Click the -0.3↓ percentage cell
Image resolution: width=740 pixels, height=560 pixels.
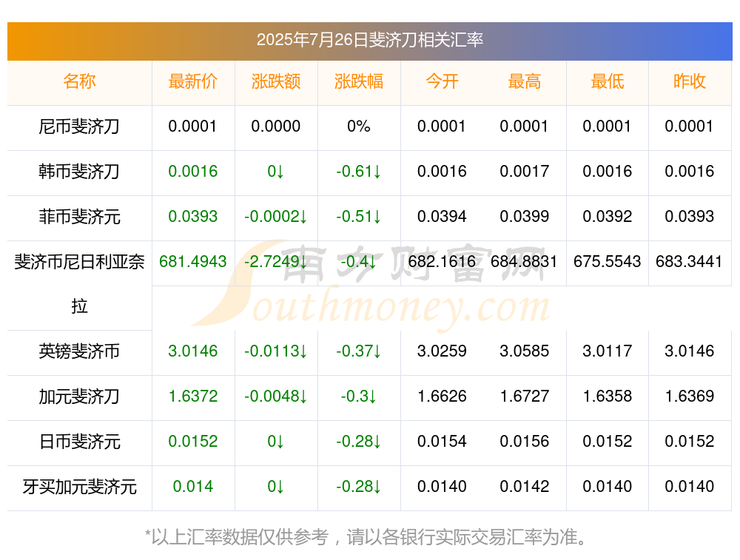pyautogui.click(x=359, y=397)
